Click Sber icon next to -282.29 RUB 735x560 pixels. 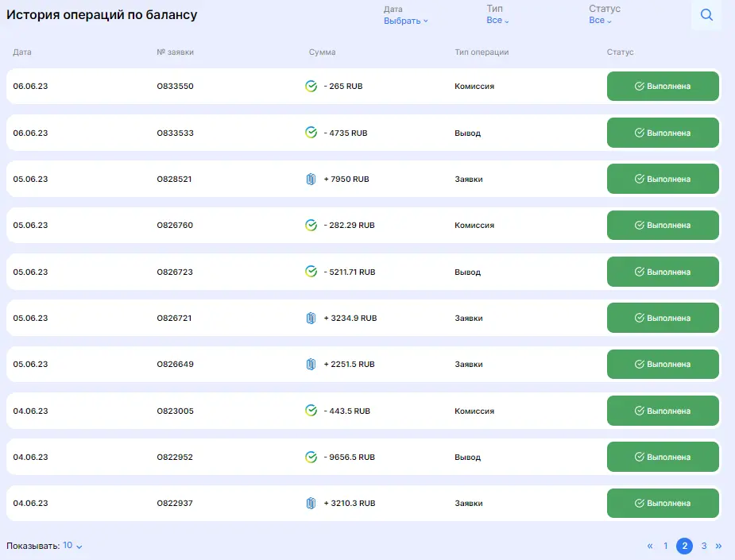[x=311, y=225]
